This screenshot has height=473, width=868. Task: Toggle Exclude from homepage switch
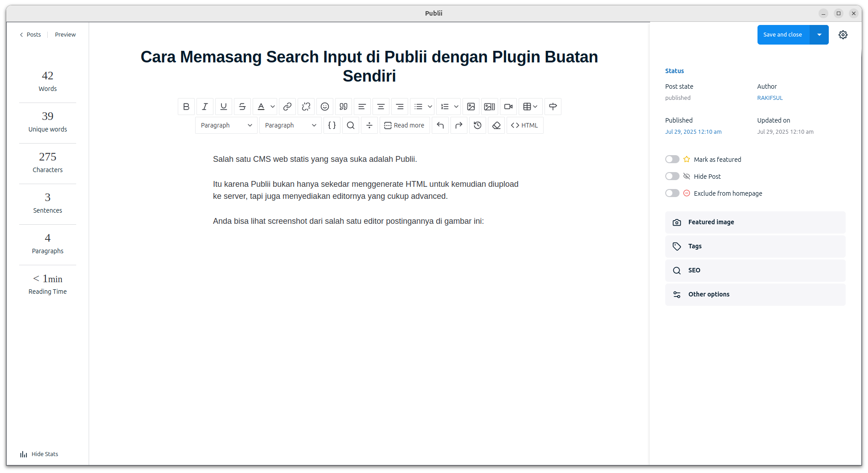672,193
